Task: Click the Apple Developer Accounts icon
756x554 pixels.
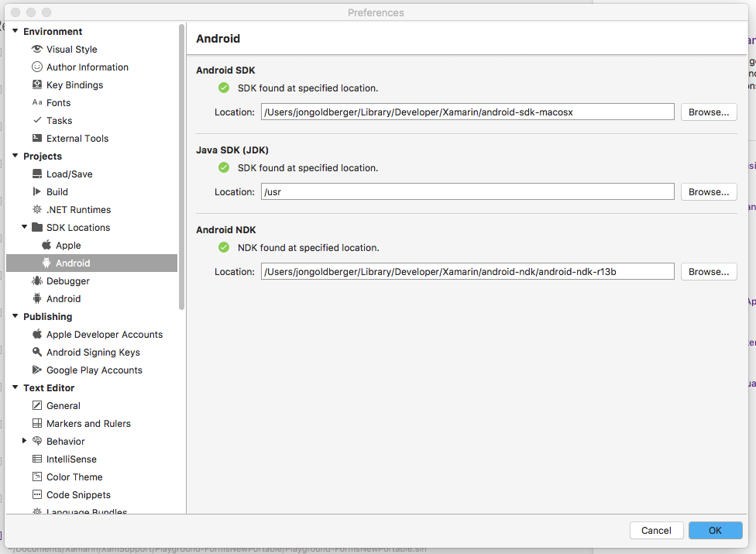Action: 37,334
